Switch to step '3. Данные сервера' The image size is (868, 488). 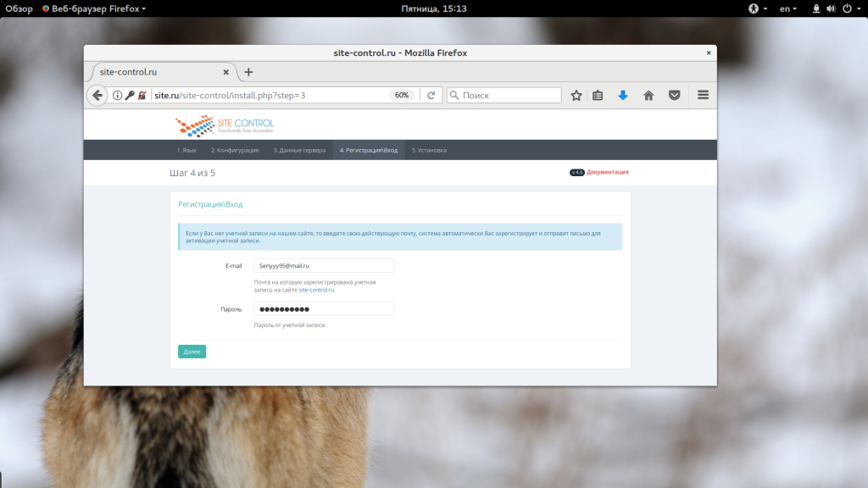point(299,150)
